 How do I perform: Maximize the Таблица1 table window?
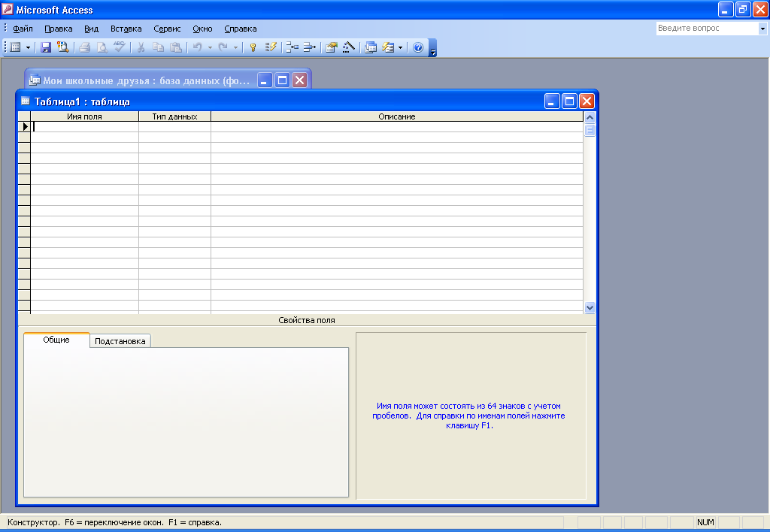tap(570, 101)
